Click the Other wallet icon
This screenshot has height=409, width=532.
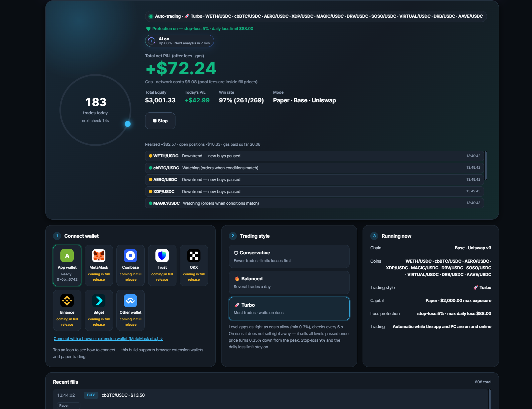click(x=130, y=301)
